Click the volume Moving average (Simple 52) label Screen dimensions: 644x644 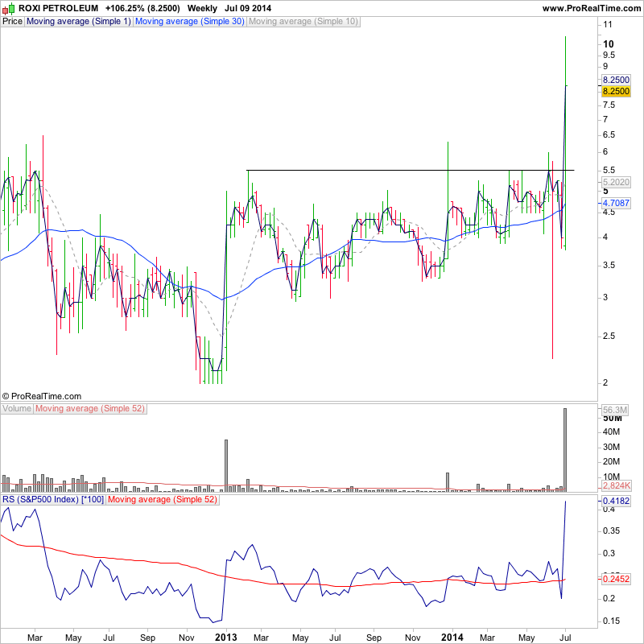pyautogui.click(x=90, y=409)
